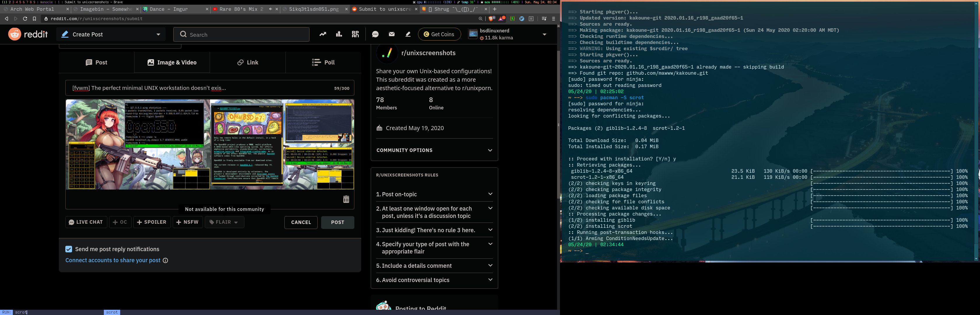
Task: Open Reddit popular trending arrow icon
Action: pos(323,34)
